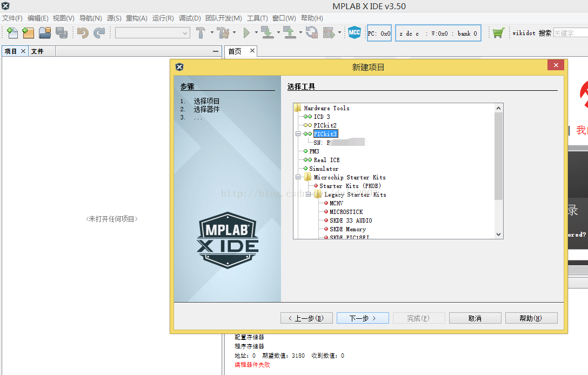Viewport: 588px width, 375px height.
Task: Click the Clean and Build icon
Action: point(223,33)
